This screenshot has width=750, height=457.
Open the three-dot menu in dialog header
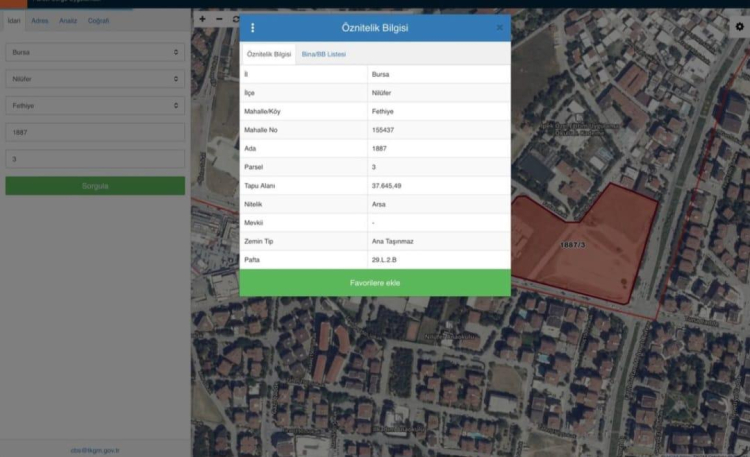pos(253,28)
